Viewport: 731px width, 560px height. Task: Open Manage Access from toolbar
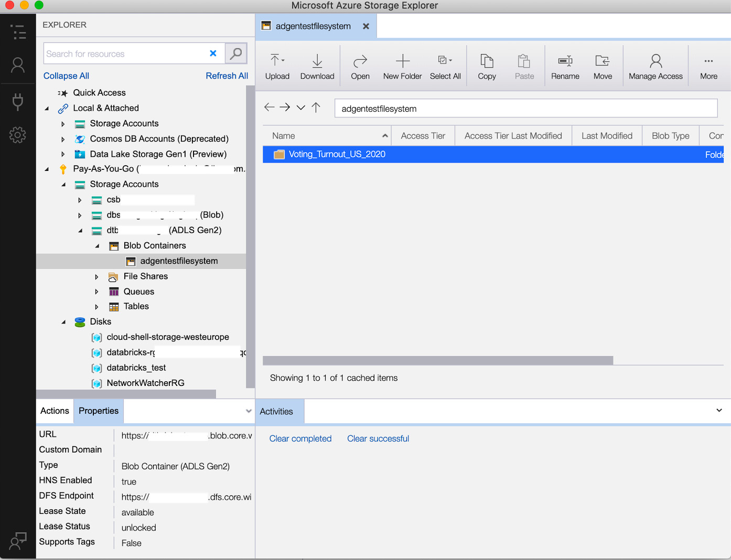click(655, 67)
